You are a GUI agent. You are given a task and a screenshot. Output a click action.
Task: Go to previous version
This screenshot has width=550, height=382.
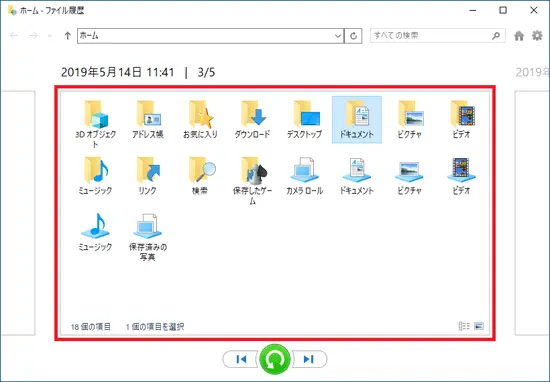coord(241,359)
